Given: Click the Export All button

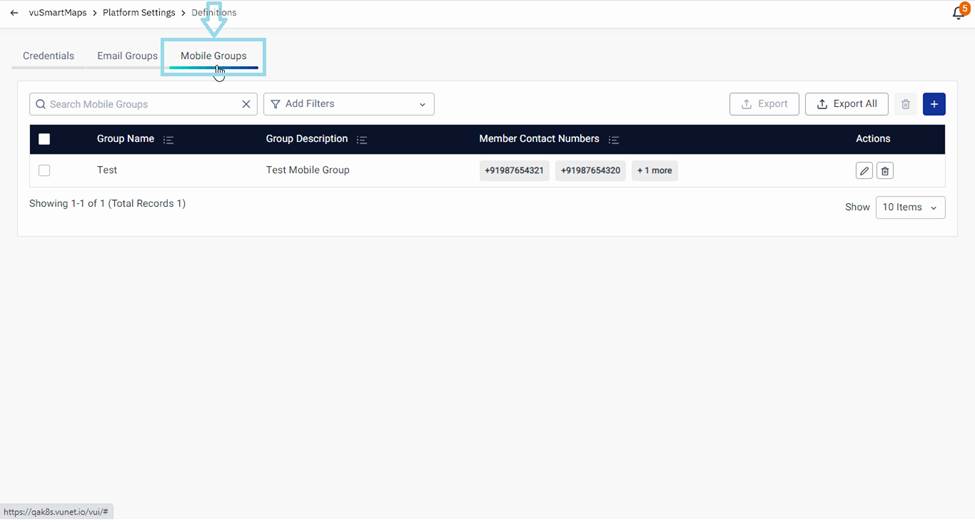Looking at the screenshot, I should 846,104.
